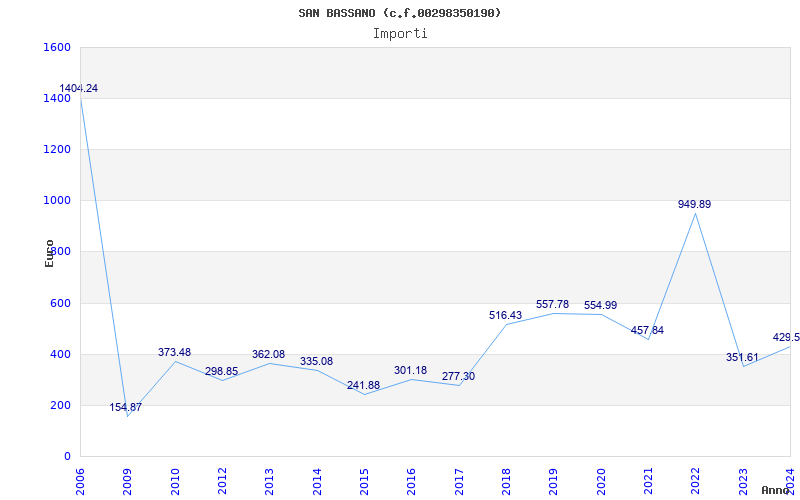Image resolution: width=800 pixels, height=500 pixels.
Task: Click the 2013 x-axis year label
Action: (x=269, y=481)
